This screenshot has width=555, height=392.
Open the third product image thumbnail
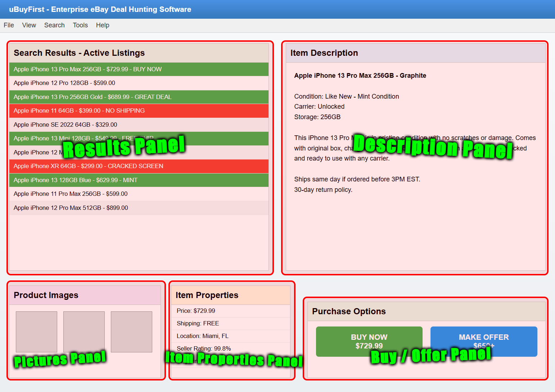pos(131,332)
